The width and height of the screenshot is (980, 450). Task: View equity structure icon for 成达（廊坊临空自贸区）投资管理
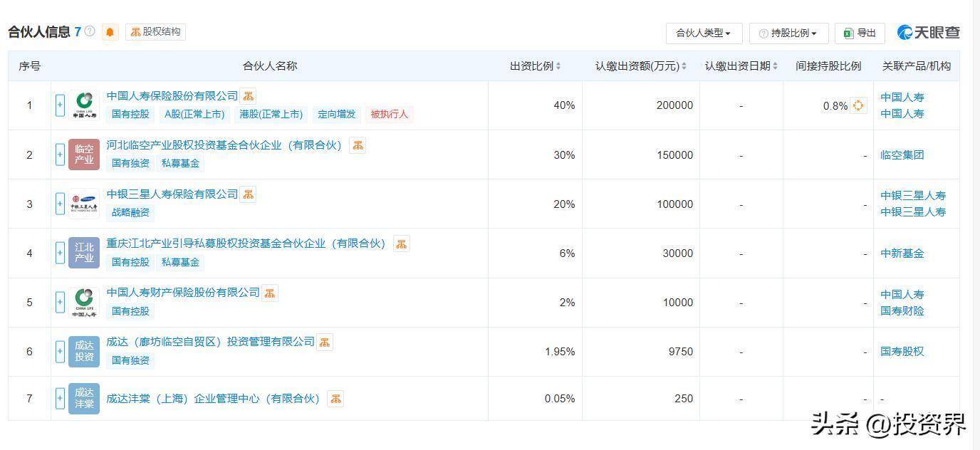324,342
